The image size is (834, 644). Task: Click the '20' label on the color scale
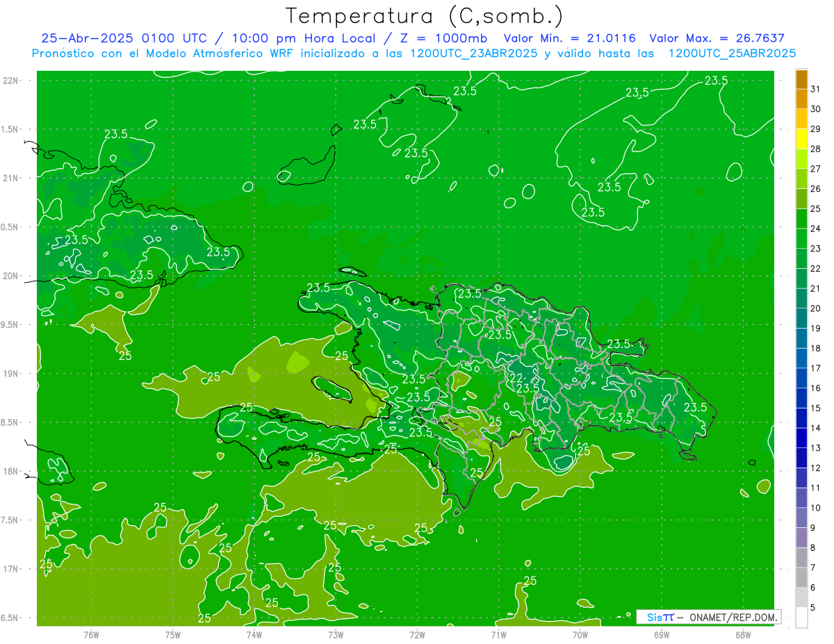click(815, 308)
